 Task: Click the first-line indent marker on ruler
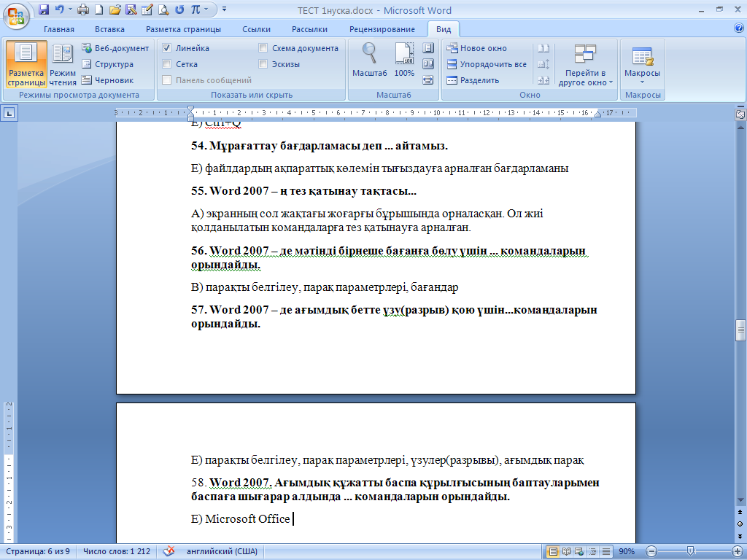click(190, 109)
